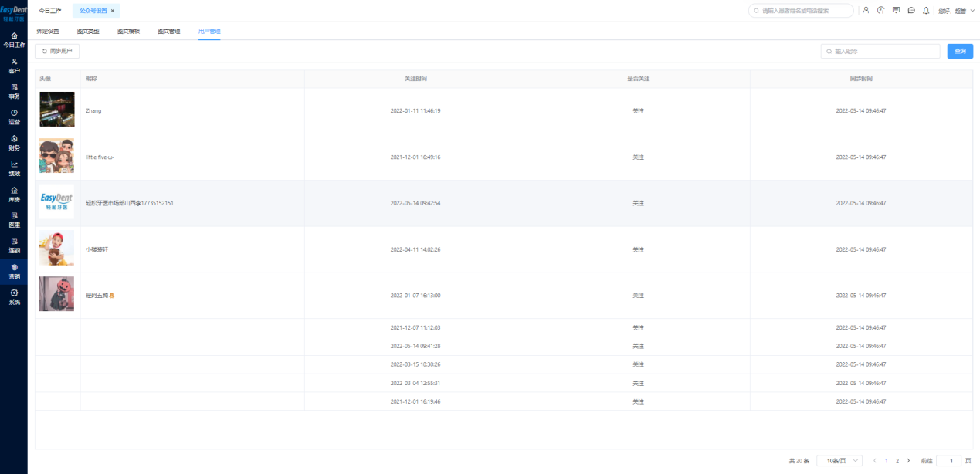Open the 系统 settings sidebar section
This screenshot has height=474, width=980.
tap(14, 297)
